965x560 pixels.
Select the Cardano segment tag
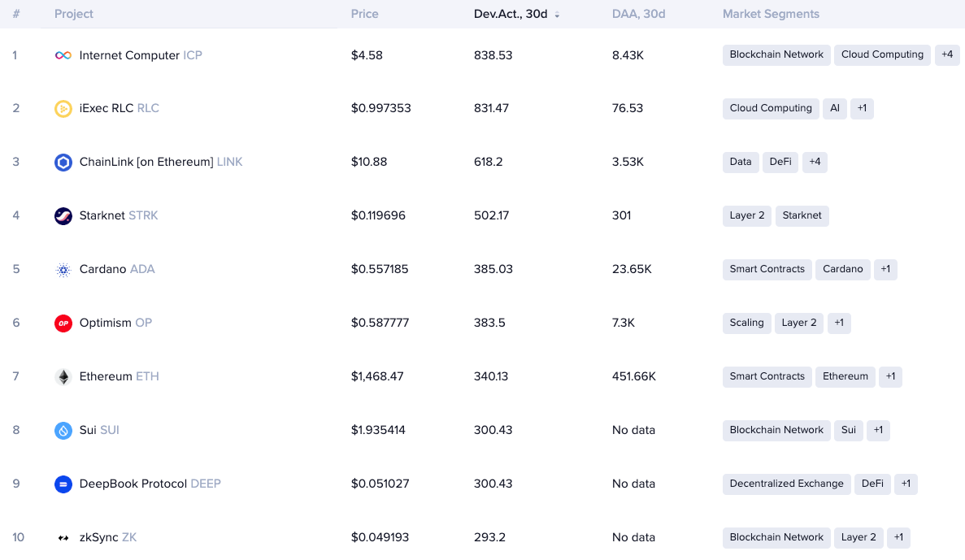[x=842, y=269]
